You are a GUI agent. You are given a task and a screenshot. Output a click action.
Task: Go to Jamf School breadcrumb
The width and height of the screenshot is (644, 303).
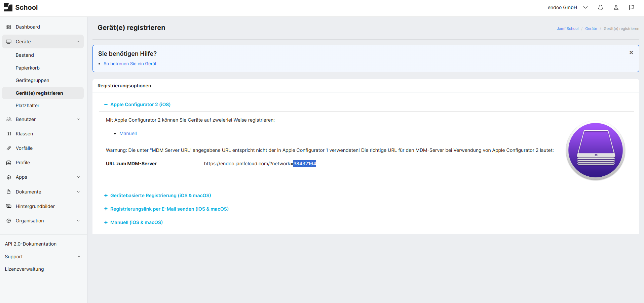[568, 29]
